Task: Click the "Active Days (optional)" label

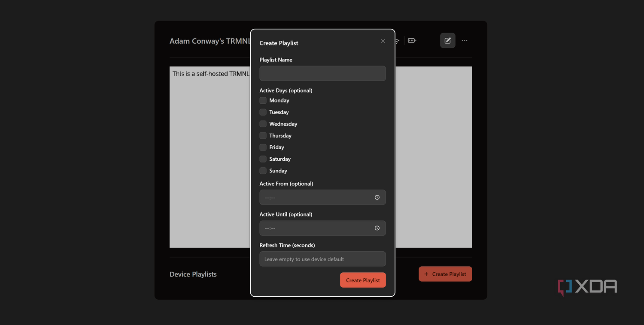Action: click(286, 90)
